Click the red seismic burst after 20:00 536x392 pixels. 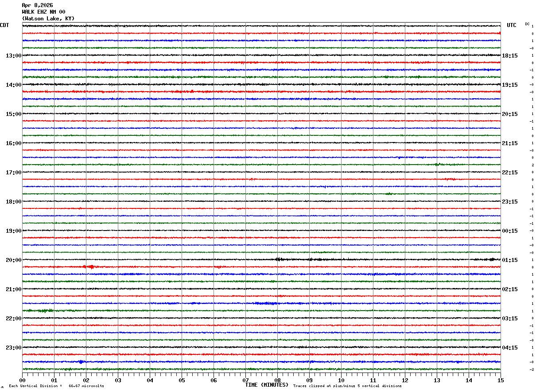(90, 267)
